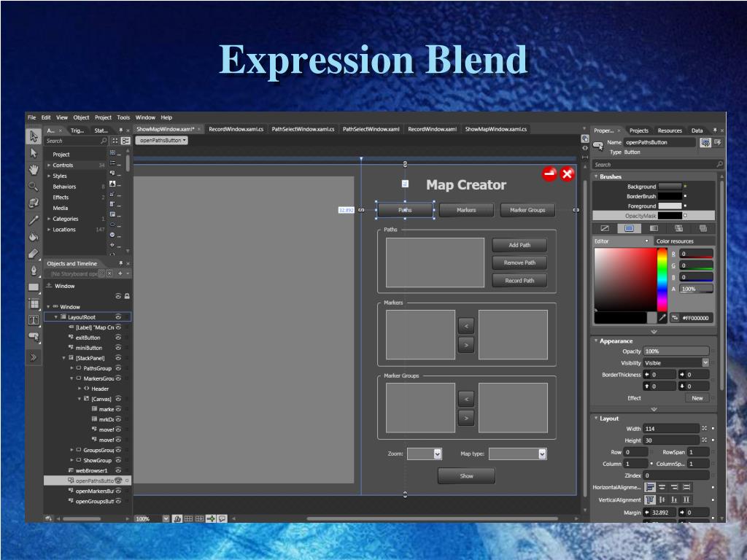Collapse the Brushes section
747x560 pixels.
coord(596,176)
